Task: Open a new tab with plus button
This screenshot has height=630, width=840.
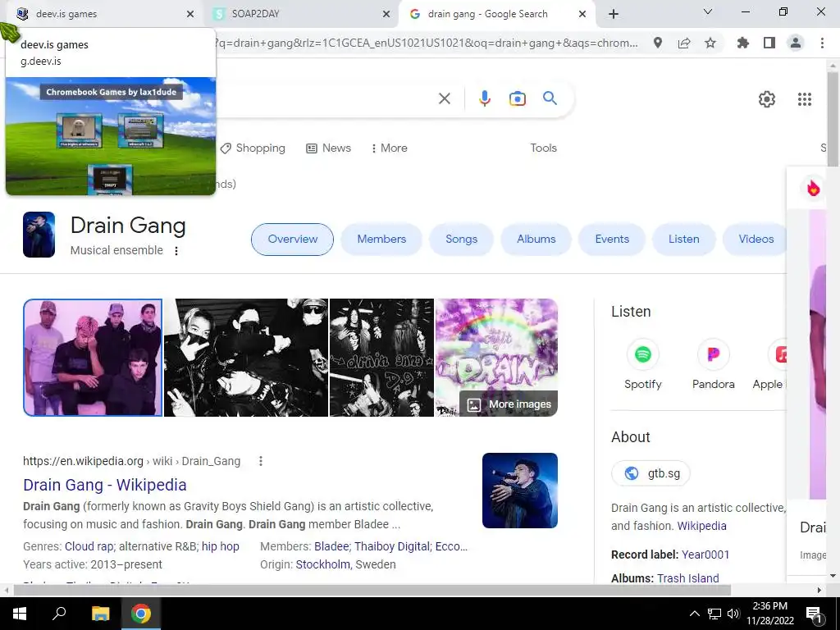Action: coord(614,14)
